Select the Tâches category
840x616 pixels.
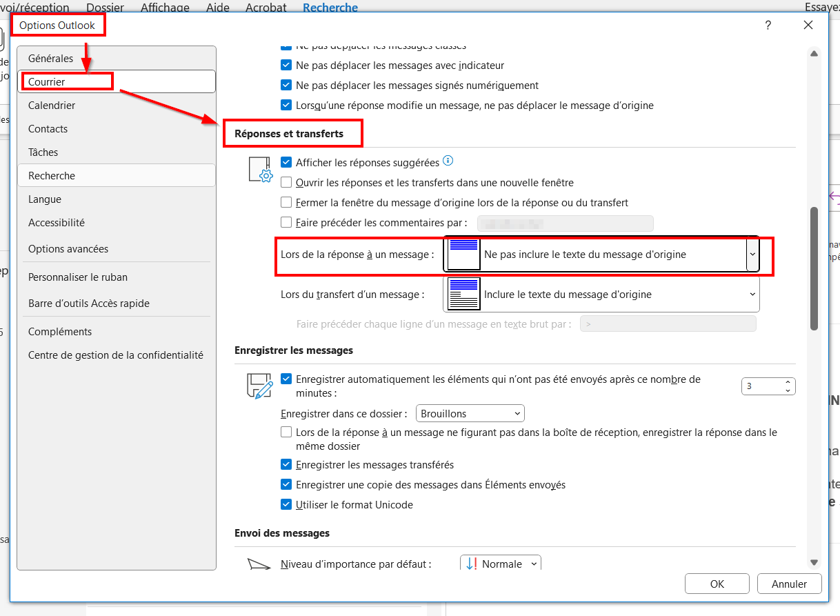[x=117, y=152]
